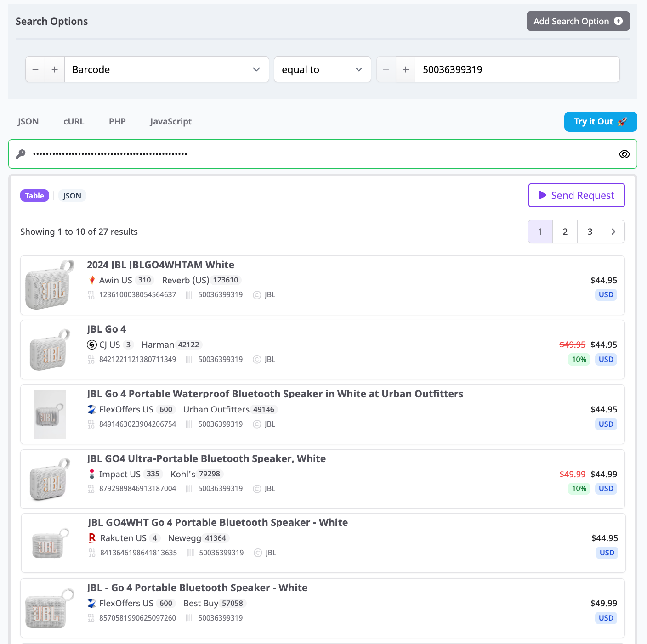647x644 pixels.
Task: Click 'JBL GO4WHT Go 4 Portable Bluetooth Speaker' title
Action: click(218, 523)
